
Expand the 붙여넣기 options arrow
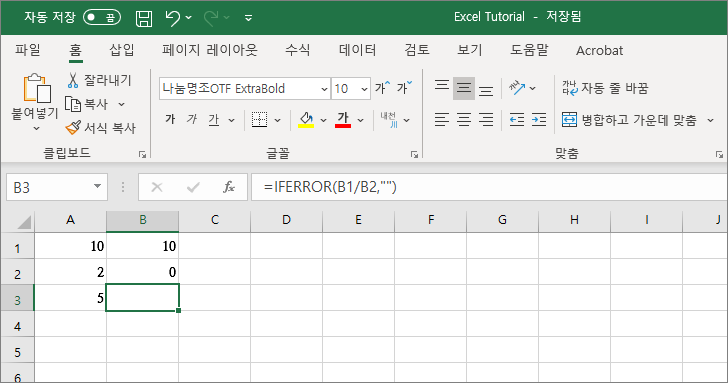click(x=36, y=128)
